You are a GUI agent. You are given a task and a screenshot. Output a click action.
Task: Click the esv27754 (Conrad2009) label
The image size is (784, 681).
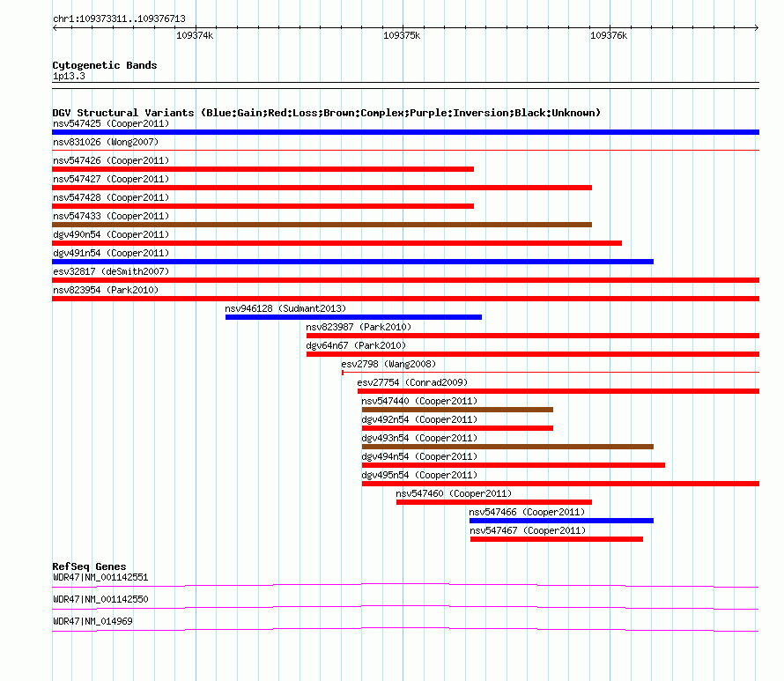412,382
